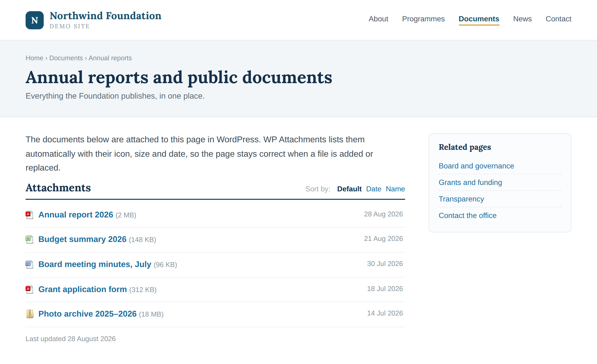
Task: Download the Grant application form
Action: (83, 289)
